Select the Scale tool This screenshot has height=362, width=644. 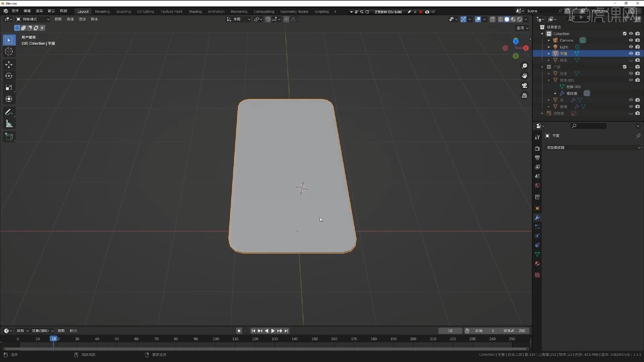(9, 87)
